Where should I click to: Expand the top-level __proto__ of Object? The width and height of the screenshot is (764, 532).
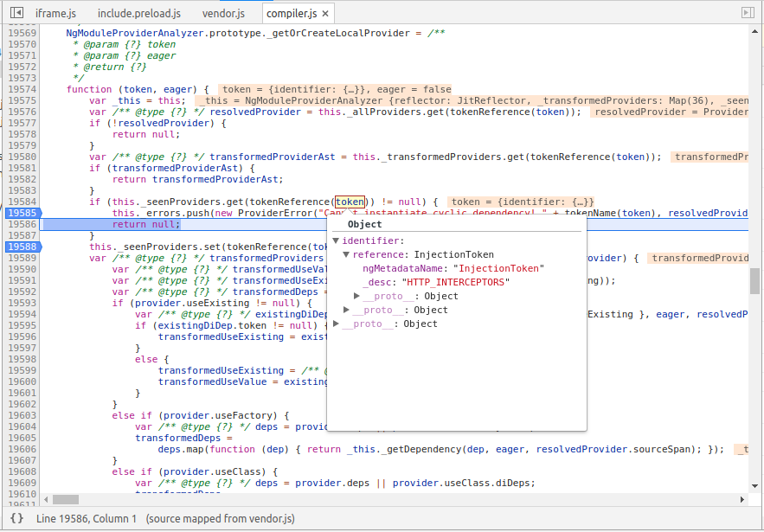336,324
